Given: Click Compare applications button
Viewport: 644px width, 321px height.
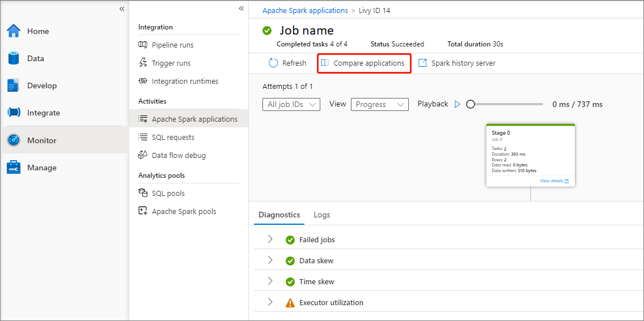Looking at the screenshot, I should (x=363, y=63).
